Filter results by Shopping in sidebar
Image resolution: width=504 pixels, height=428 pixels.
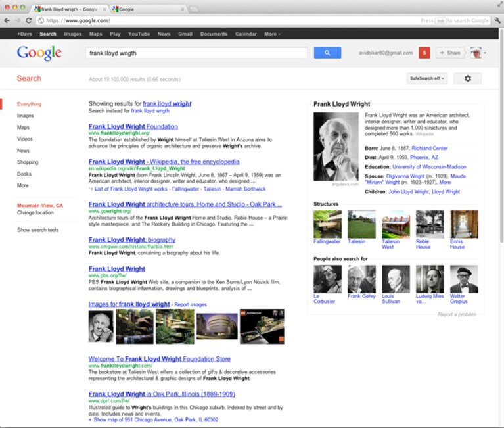point(28,162)
